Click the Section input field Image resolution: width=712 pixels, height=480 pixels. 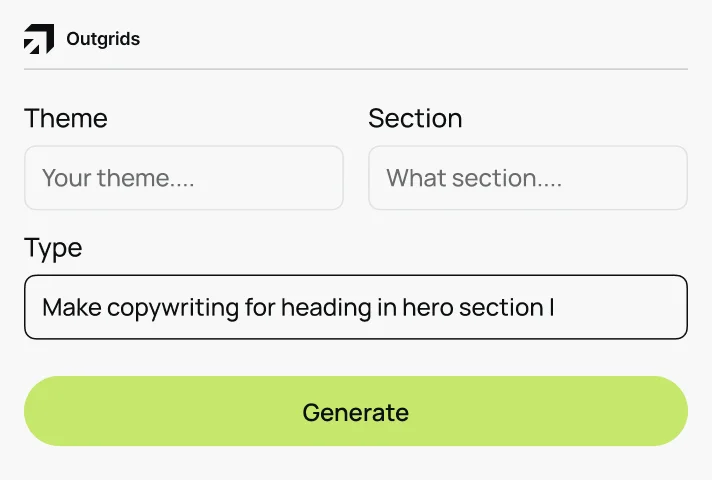528,178
